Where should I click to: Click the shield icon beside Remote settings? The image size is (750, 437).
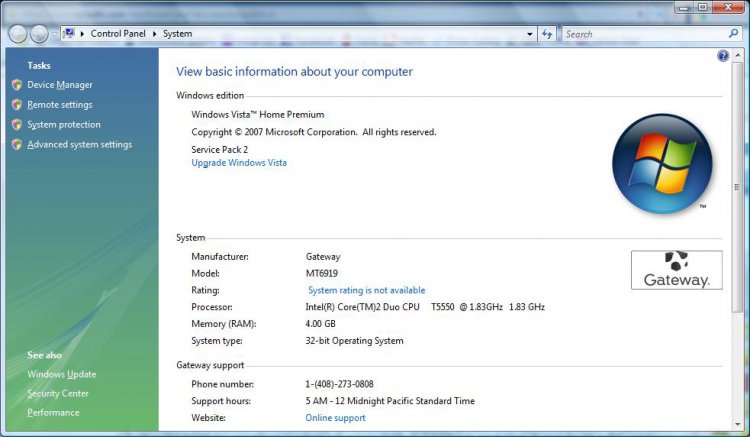point(17,105)
